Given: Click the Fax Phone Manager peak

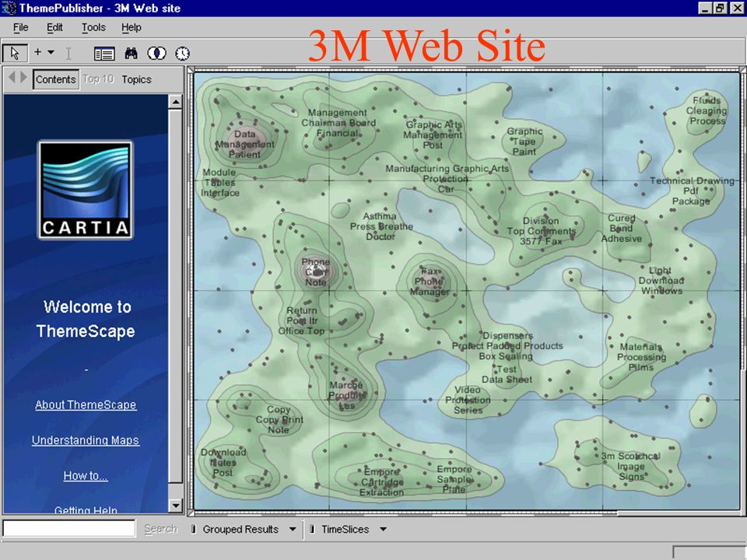Looking at the screenshot, I should pos(430,282).
